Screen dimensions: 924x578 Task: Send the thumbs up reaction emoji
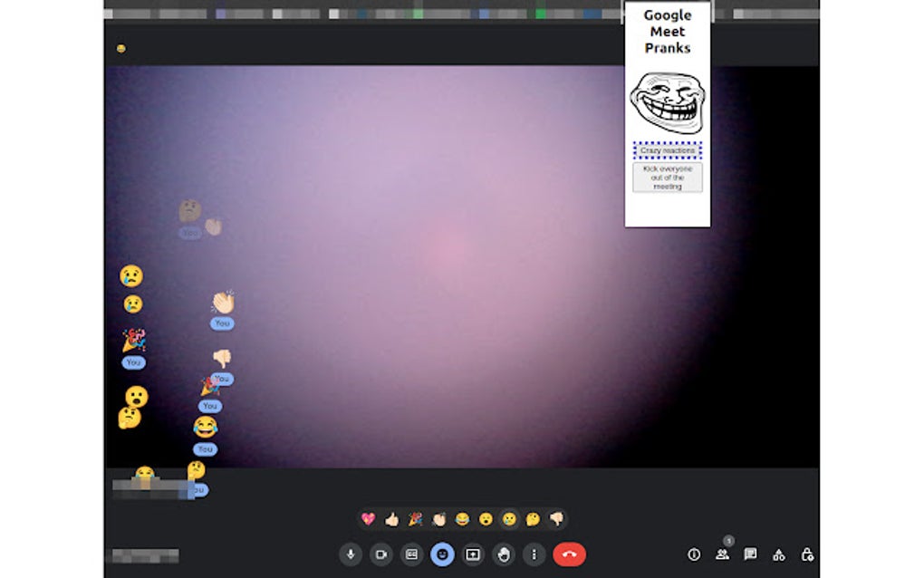point(393,517)
